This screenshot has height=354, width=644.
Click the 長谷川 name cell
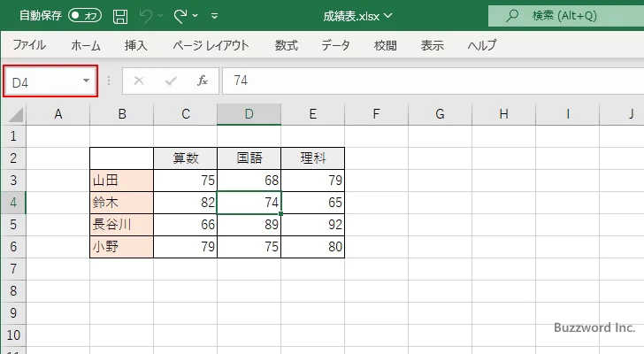121,225
